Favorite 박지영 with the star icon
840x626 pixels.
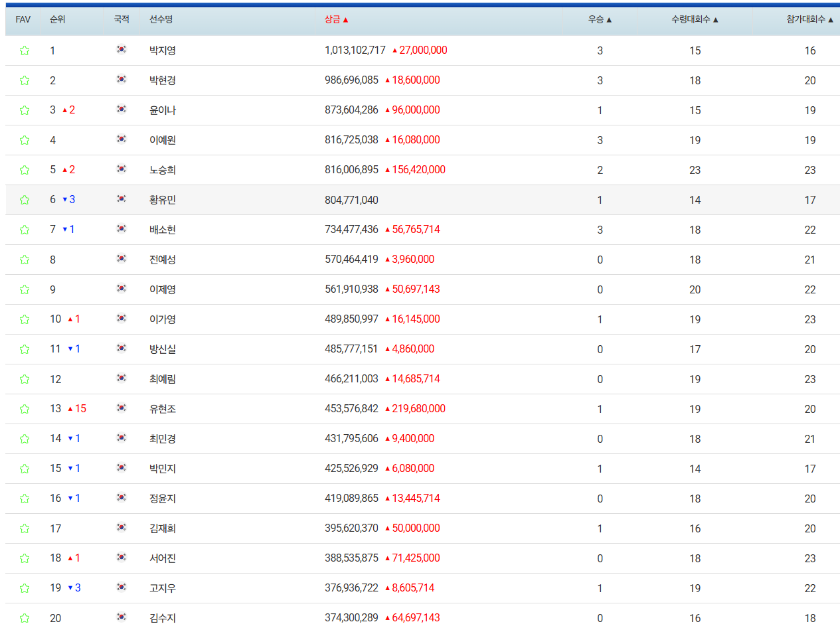tap(25, 50)
